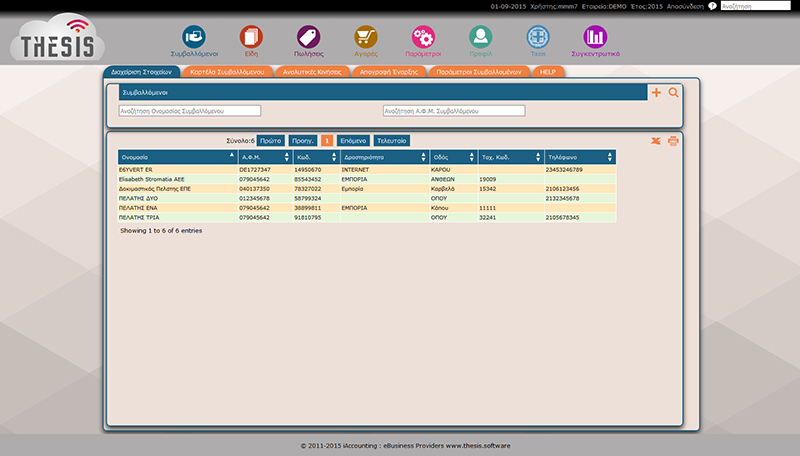Image resolution: width=800 pixels, height=456 pixels.
Task: Click the plus icon to add a contact
Action: pos(656,93)
